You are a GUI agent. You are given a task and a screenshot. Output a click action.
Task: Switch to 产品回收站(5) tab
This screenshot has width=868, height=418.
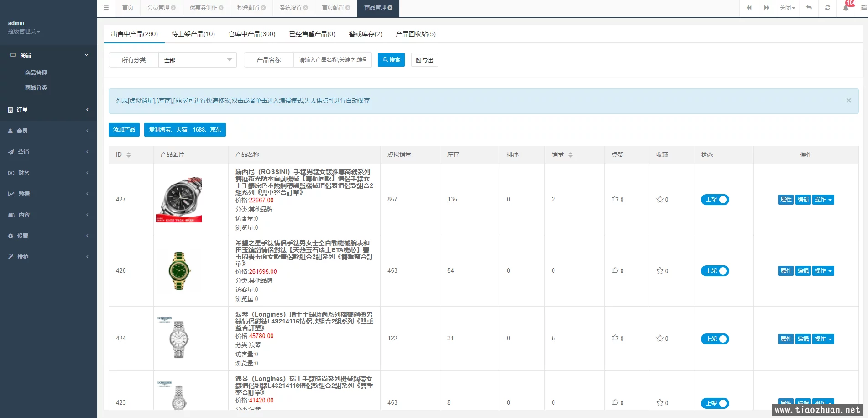(x=416, y=34)
